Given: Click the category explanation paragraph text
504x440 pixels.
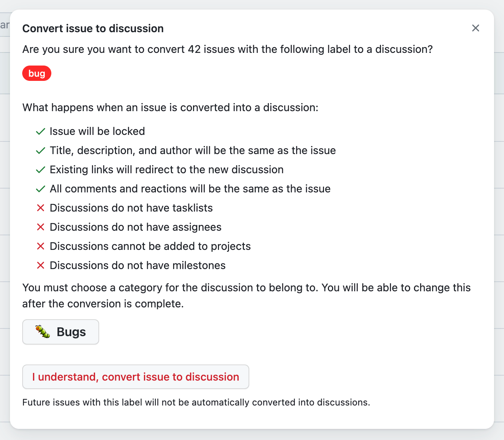Looking at the screenshot, I should [x=247, y=296].
